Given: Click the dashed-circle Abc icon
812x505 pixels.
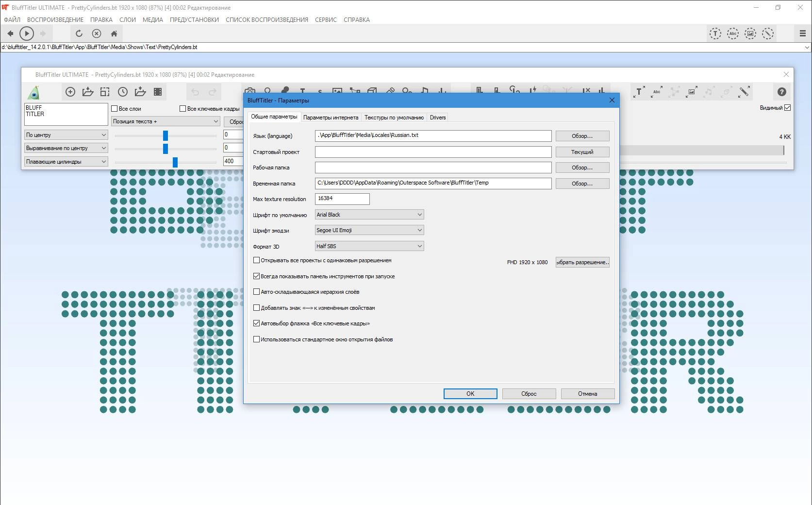Looking at the screenshot, I should (x=733, y=34).
